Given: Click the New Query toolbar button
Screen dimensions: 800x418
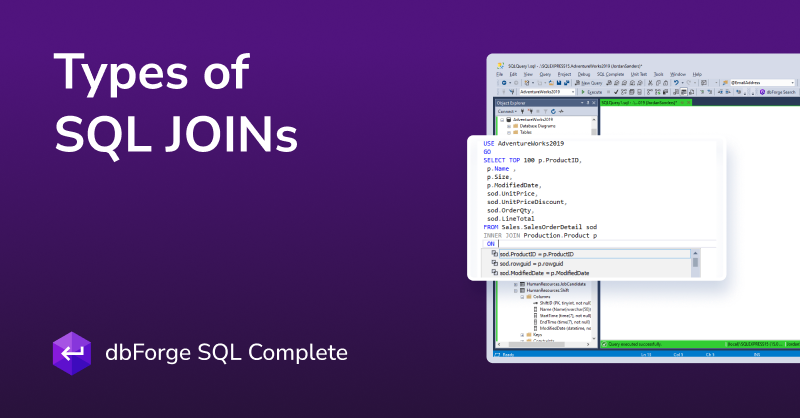Looking at the screenshot, I should 589,83.
